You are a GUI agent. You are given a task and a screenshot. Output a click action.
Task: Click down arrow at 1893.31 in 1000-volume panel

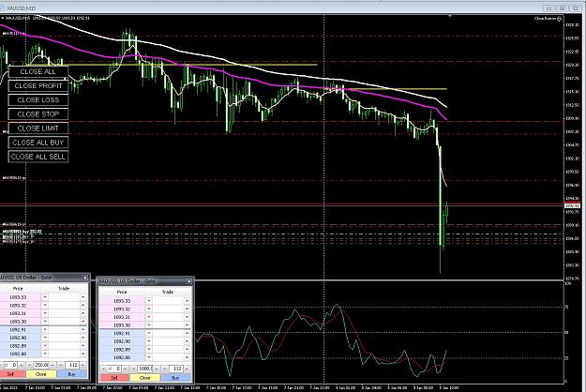point(149,317)
